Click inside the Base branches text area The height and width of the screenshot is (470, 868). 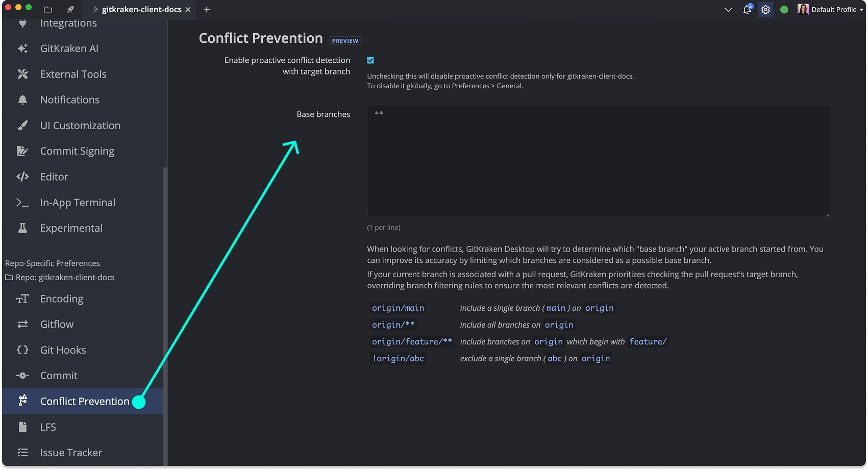click(597, 161)
